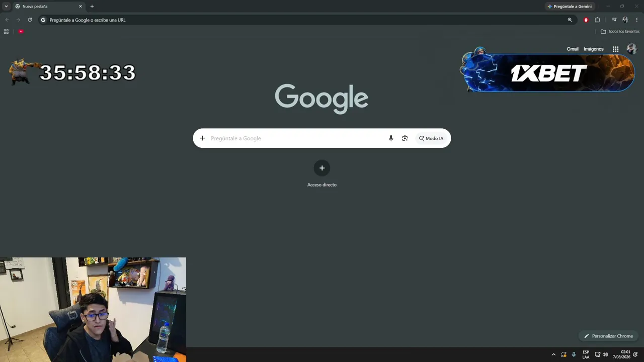Image resolution: width=644 pixels, height=362 pixels.
Task: Click the Google icon in the address bar
Action: pos(43,20)
